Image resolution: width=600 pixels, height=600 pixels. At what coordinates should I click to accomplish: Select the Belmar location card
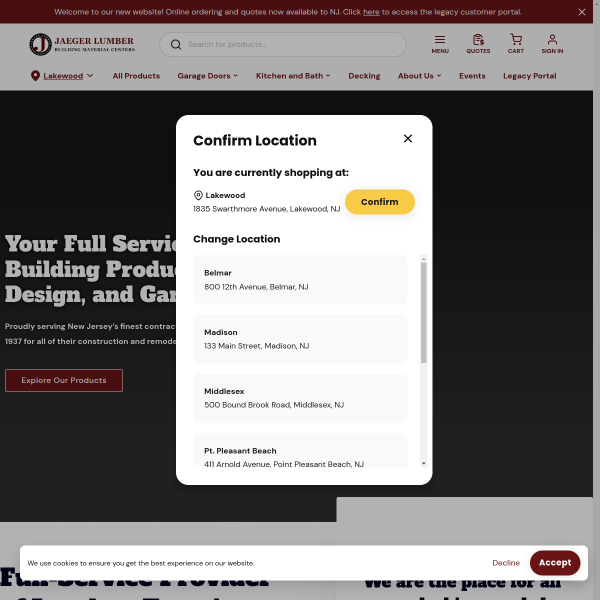pos(300,280)
